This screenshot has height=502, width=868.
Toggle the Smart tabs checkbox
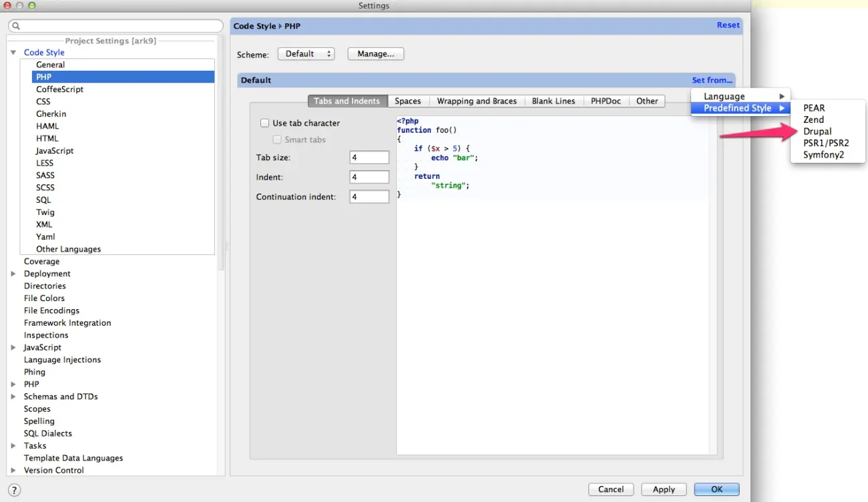[277, 140]
